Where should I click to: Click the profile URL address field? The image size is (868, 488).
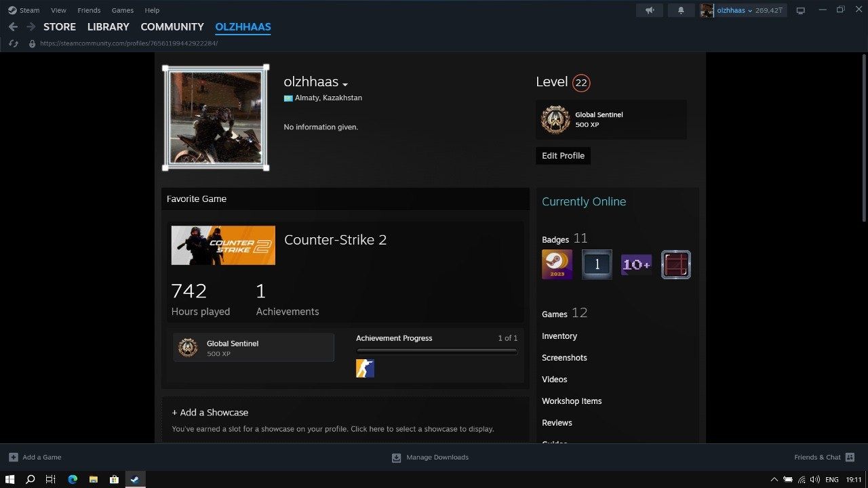tap(129, 43)
